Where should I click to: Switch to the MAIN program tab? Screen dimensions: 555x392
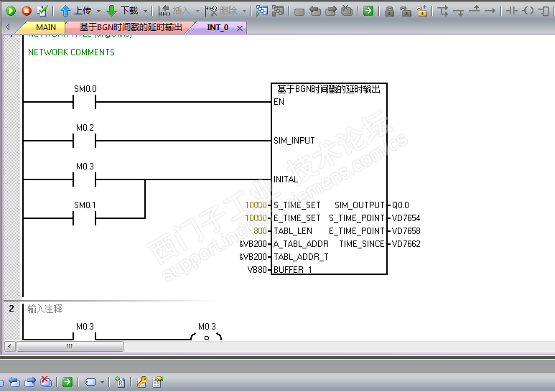(x=46, y=27)
